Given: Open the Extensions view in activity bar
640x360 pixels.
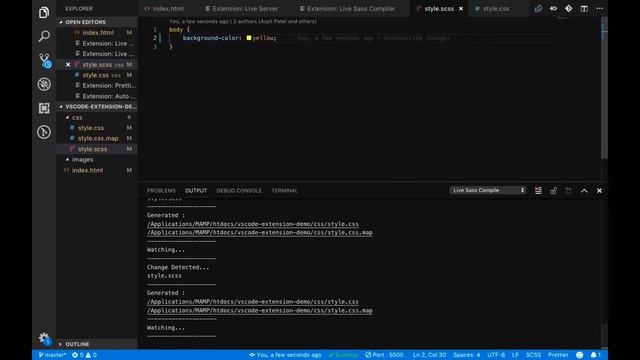Looking at the screenshot, I should [44, 108].
